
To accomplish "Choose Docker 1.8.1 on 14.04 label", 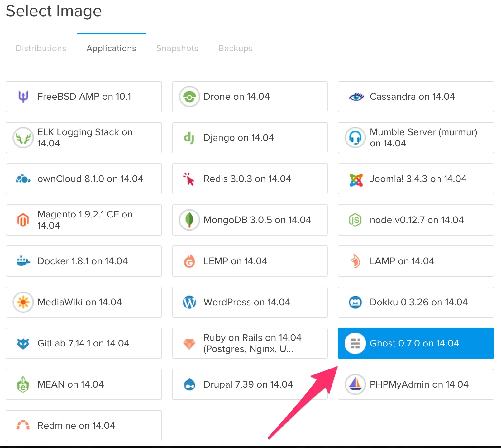I will [x=83, y=261].
